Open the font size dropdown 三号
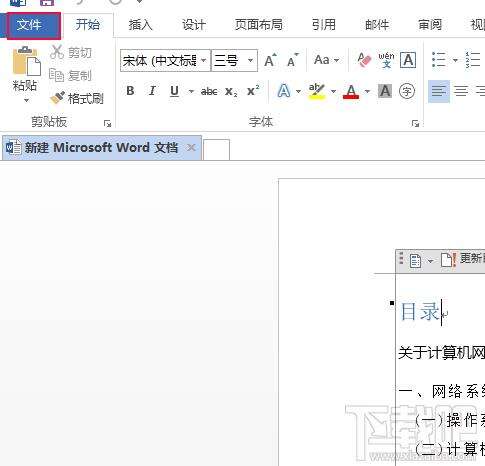The height and width of the screenshot is (466, 485). (234, 61)
